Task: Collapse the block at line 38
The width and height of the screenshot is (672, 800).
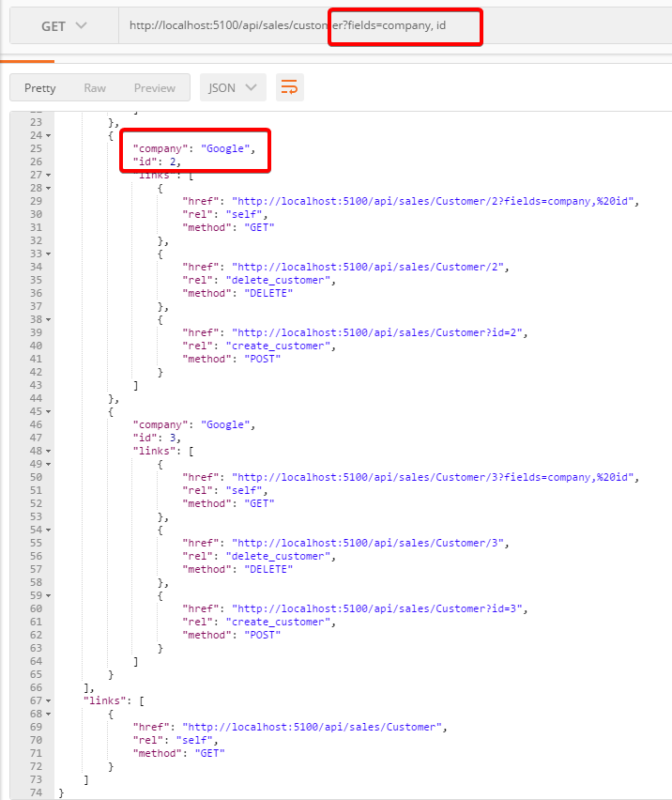Action: (49, 320)
